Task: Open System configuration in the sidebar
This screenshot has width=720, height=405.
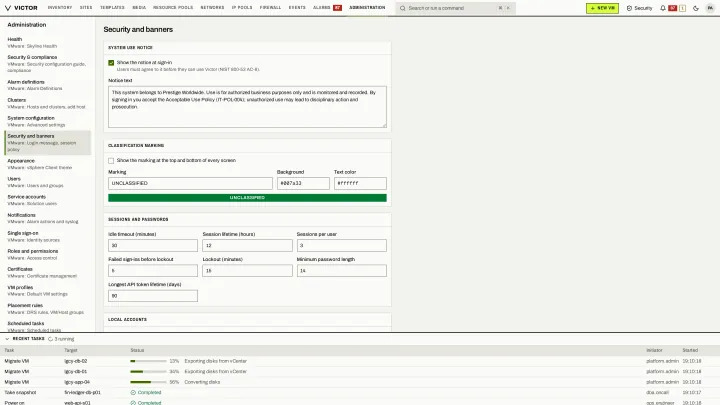Action: click(48, 121)
